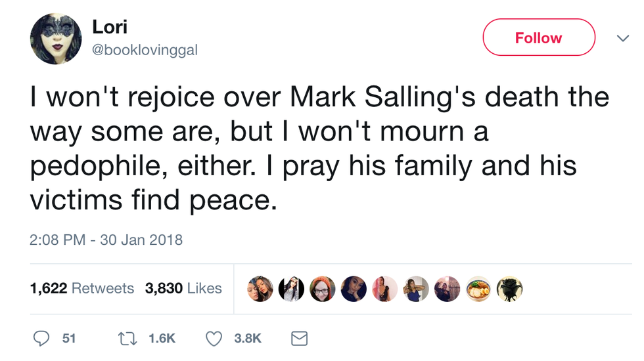The width and height of the screenshot is (644, 361).
Task: Click the reply speech bubble icon
Action: [41, 338]
